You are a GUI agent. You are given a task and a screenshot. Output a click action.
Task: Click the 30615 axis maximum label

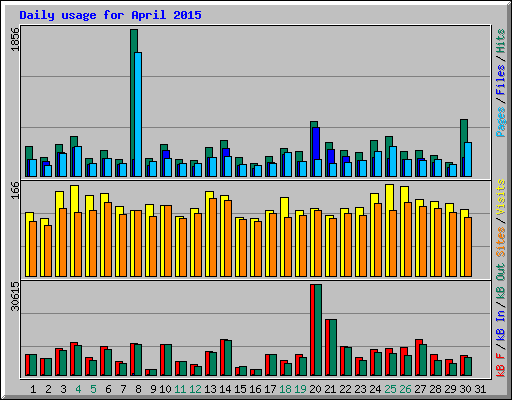(x=15, y=296)
